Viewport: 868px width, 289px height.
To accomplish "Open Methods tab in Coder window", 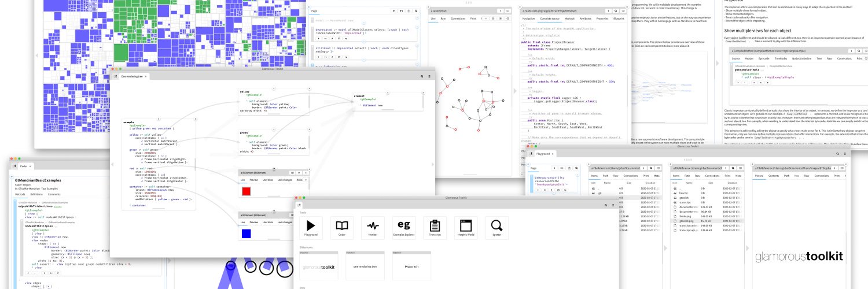I will (20, 194).
